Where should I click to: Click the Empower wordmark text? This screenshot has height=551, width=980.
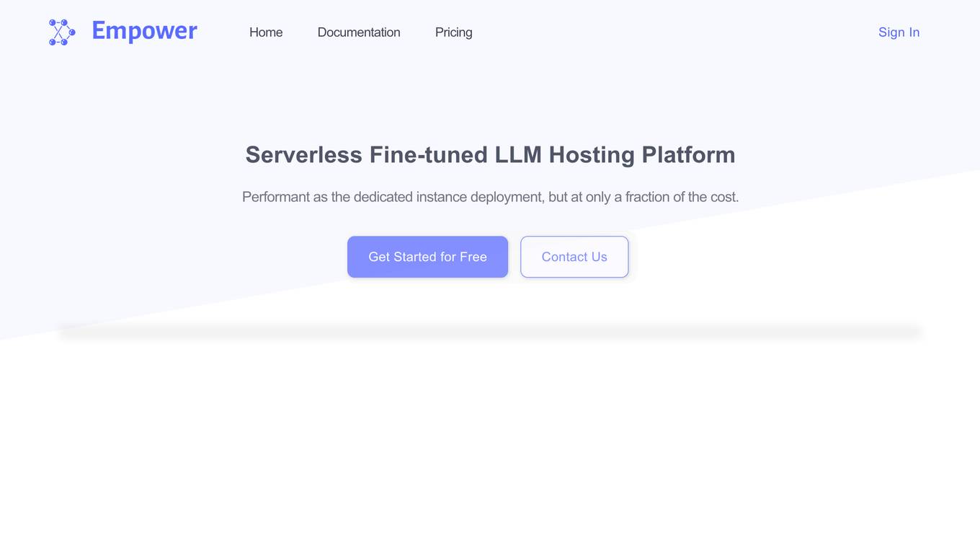pyautogui.click(x=144, y=31)
